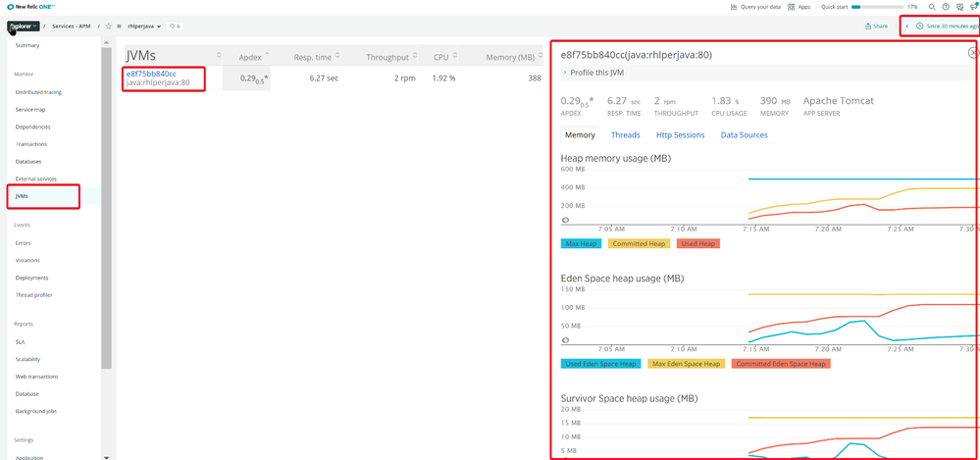
Task: Open External services in sidebar
Action: click(36, 179)
